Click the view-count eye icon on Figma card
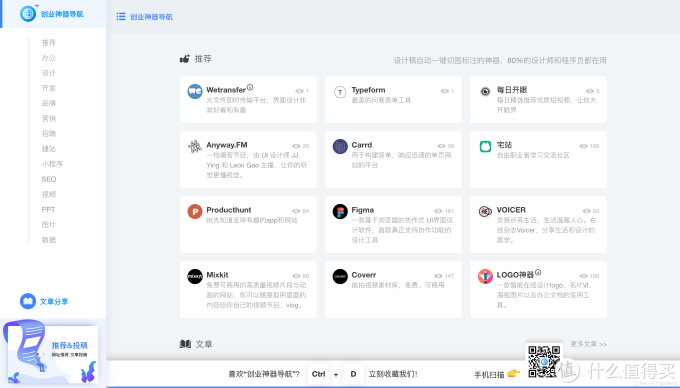 [438, 211]
